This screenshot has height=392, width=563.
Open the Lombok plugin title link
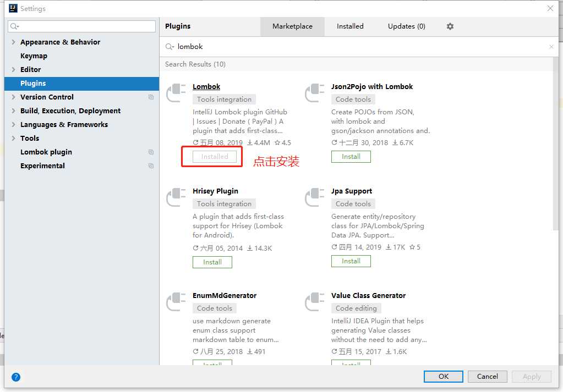(x=206, y=87)
